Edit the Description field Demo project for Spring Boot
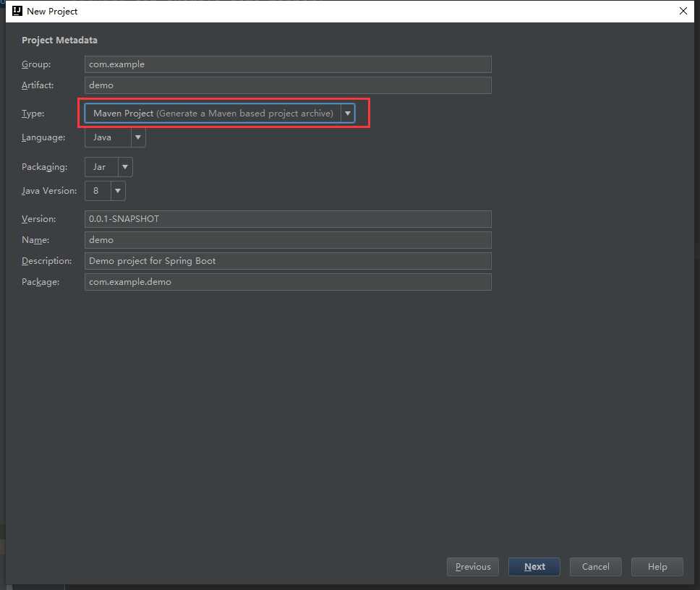 pyautogui.click(x=288, y=261)
